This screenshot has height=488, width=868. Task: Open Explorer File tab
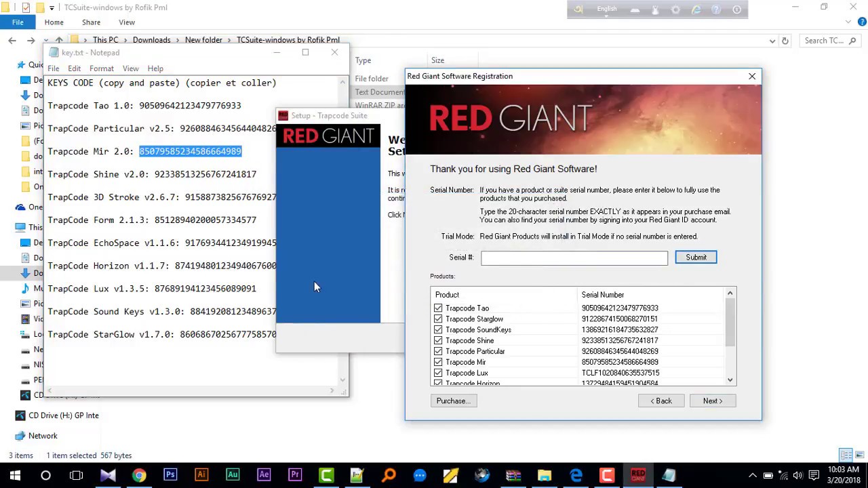pos(18,22)
